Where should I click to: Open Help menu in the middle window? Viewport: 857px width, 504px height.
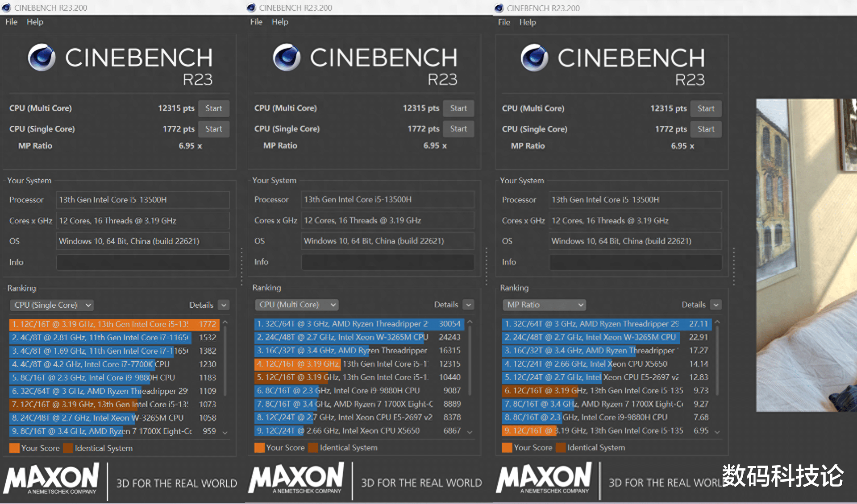(x=280, y=22)
